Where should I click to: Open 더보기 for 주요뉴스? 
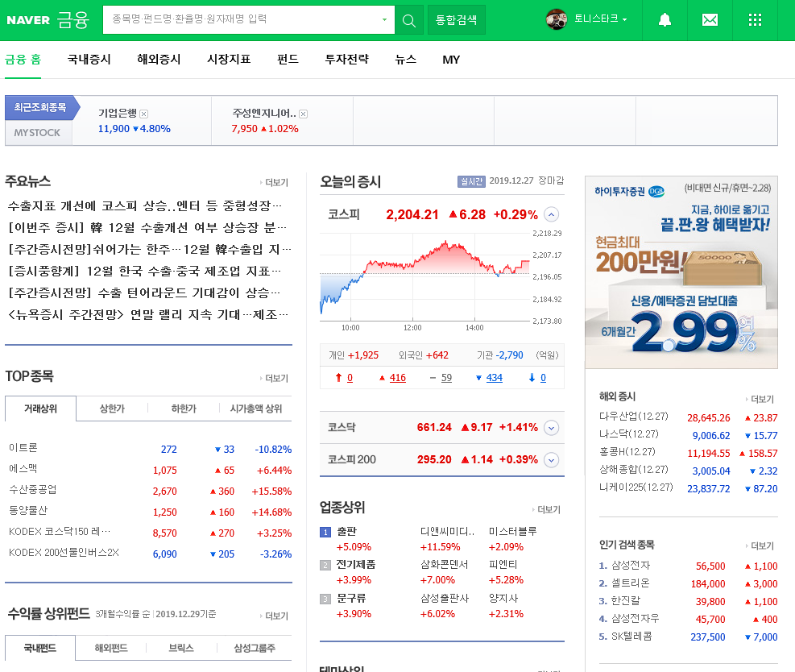275,183
